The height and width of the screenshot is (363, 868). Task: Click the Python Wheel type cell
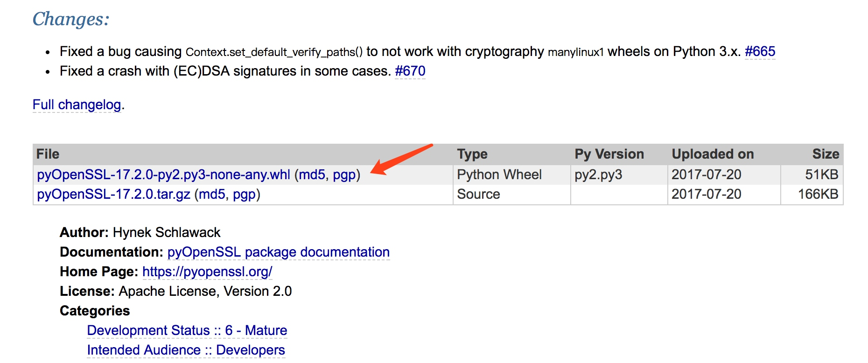point(499,175)
